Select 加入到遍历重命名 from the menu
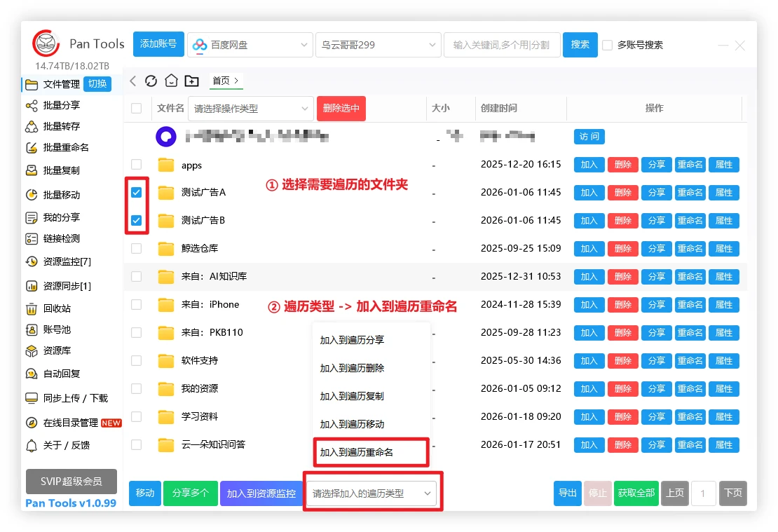The width and height of the screenshot is (778, 532). click(357, 452)
